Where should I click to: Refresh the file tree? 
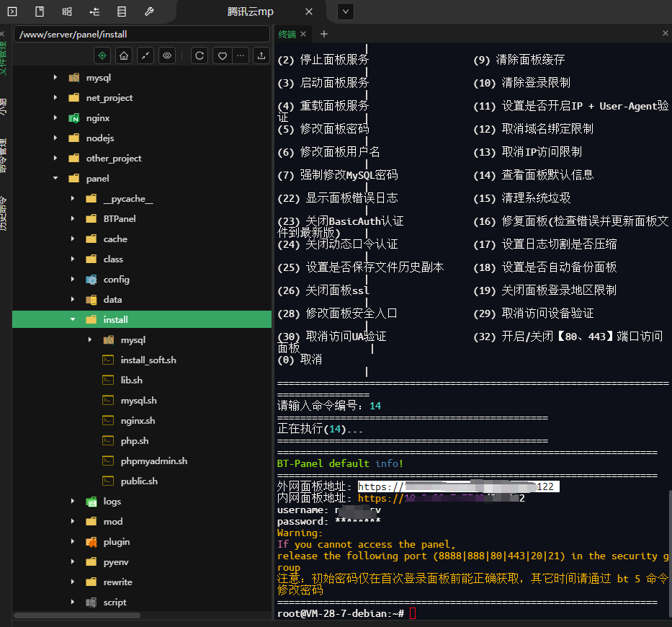tap(200, 55)
